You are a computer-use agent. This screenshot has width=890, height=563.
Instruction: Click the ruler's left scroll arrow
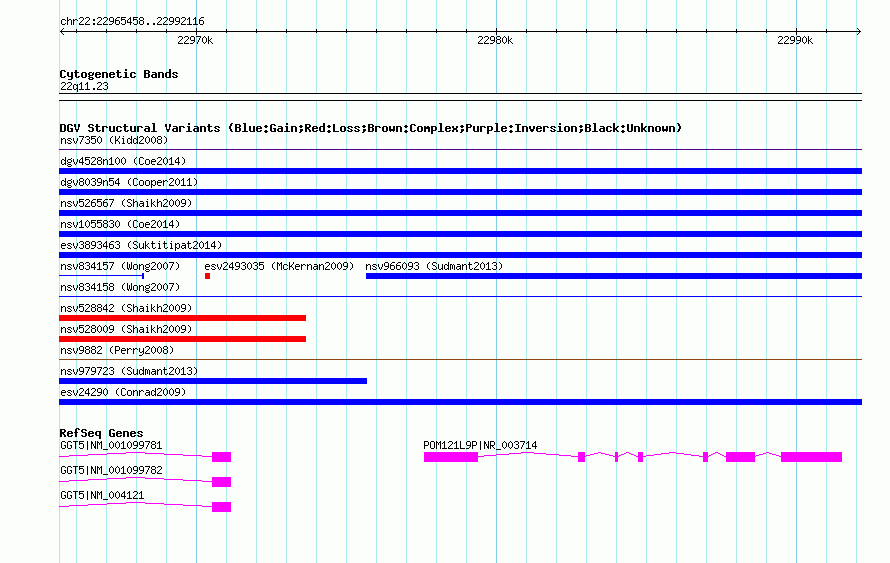pyautogui.click(x=62, y=31)
